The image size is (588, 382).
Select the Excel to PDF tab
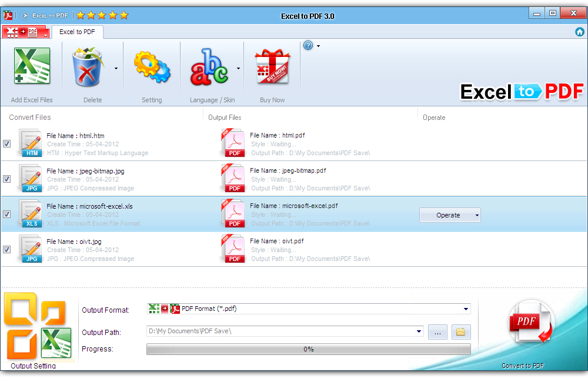[x=77, y=32]
